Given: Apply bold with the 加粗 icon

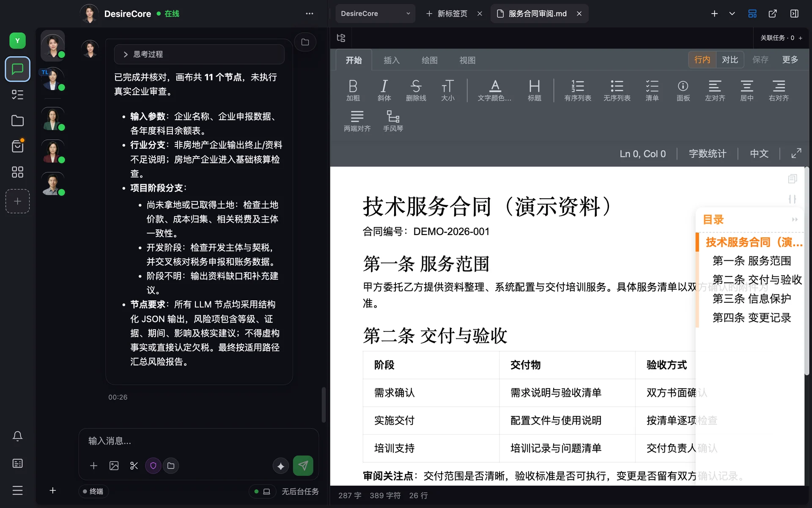Looking at the screenshot, I should 353,91.
